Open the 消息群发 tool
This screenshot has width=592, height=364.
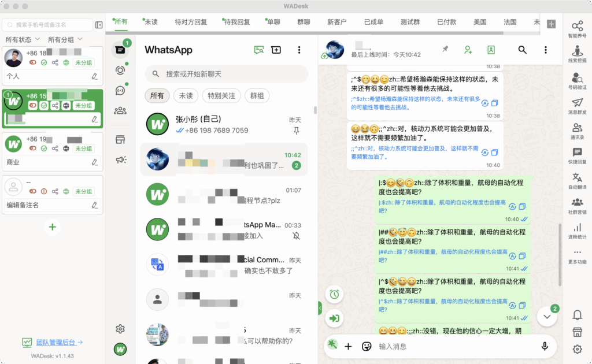click(x=577, y=105)
